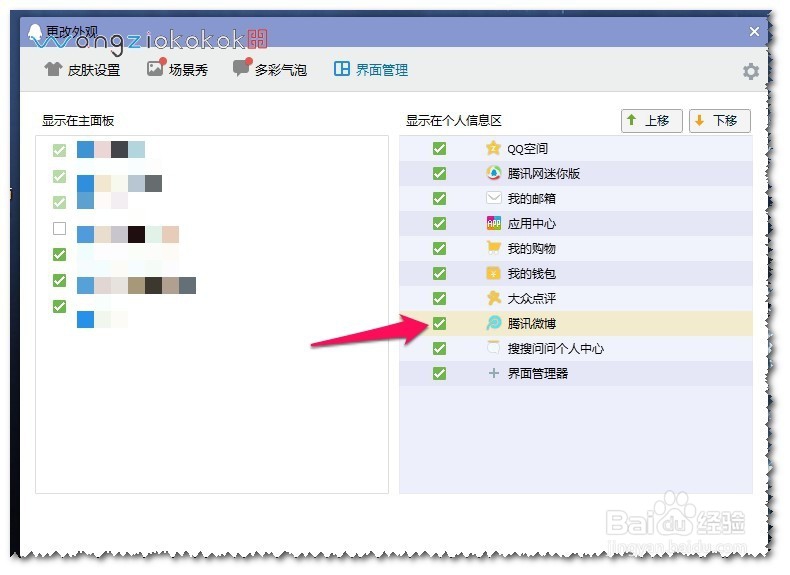Select the 我的购物 row label

[x=531, y=248]
